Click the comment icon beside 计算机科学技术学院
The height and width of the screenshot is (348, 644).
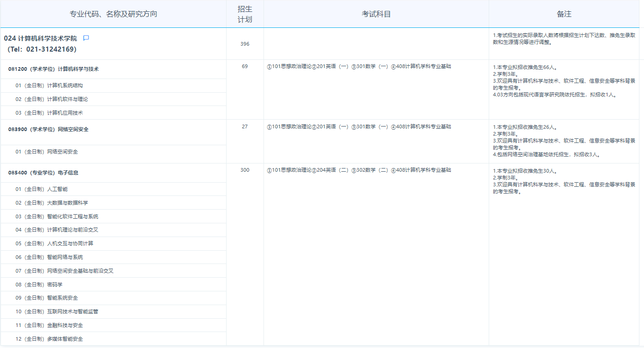click(x=86, y=38)
